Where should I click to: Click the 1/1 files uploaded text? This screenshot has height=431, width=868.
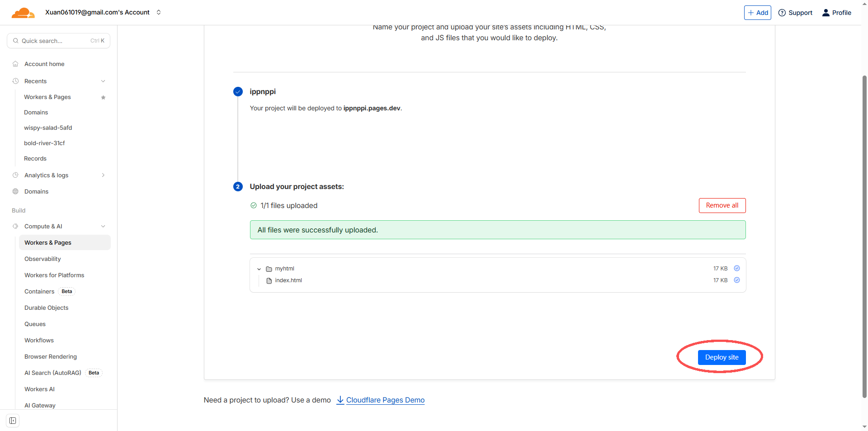pos(289,205)
